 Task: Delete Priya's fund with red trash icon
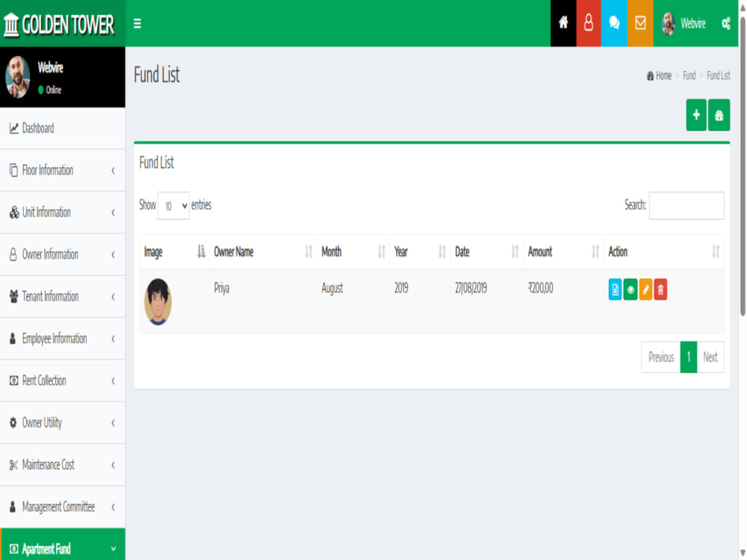660,290
